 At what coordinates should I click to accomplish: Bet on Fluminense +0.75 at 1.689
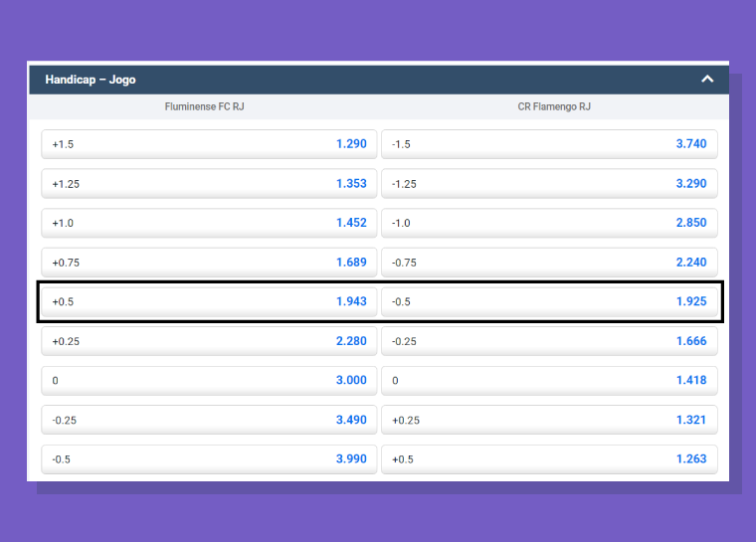pyautogui.click(x=209, y=263)
